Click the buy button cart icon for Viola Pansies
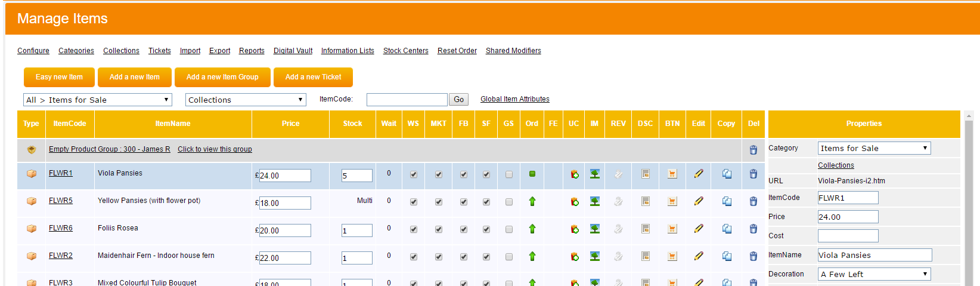The width and height of the screenshot is (980, 286). (672, 174)
